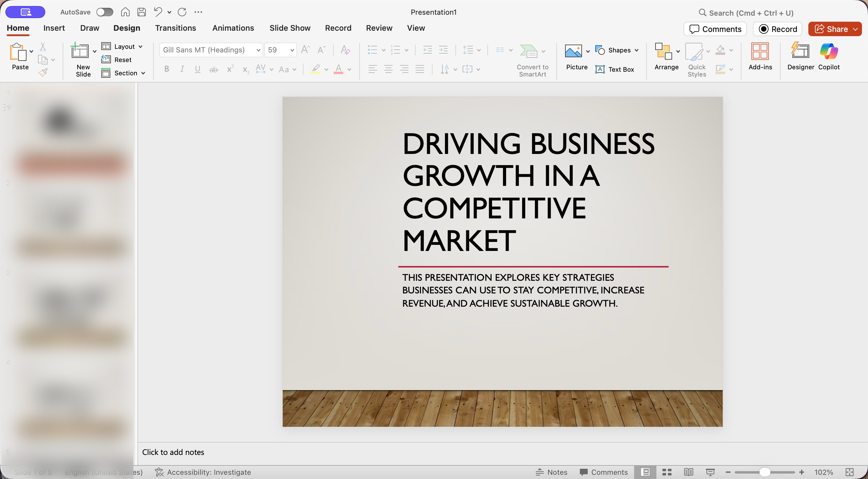Viewport: 868px width, 479px height.
Task: Click the Comments button at top right
Action: tap(715, 29)
